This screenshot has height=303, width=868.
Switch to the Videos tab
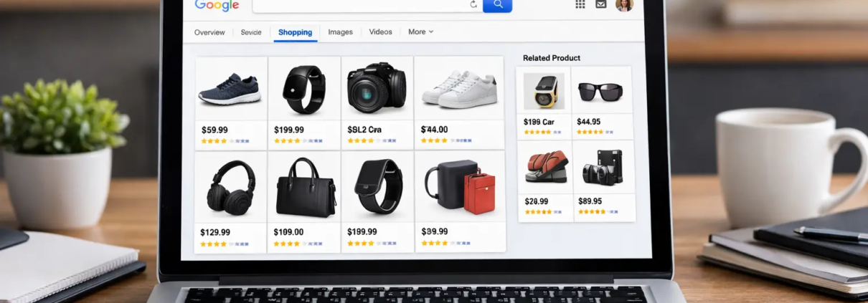tap(380, 32)
